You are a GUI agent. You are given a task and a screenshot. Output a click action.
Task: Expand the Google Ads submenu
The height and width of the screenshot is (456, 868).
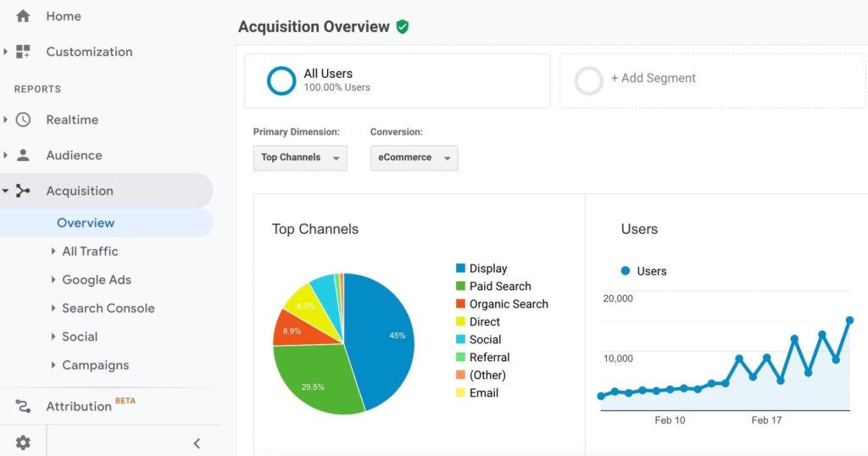coord(96,280)
